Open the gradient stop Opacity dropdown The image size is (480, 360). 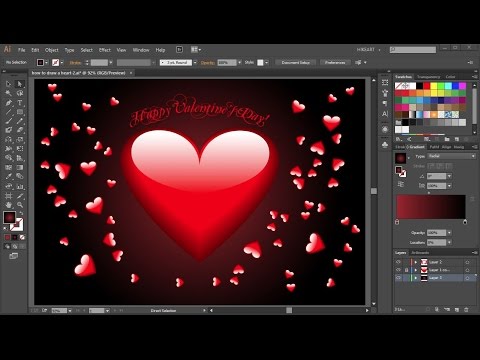click(449, 233)
